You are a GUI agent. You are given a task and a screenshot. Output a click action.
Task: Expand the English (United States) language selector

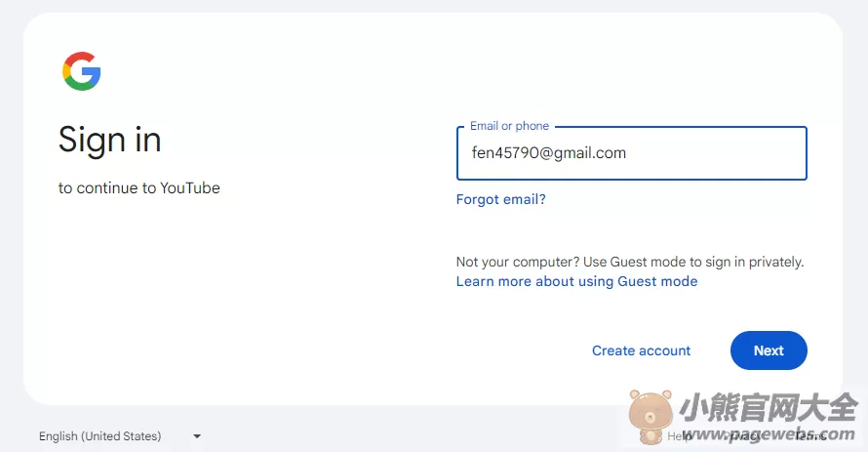[x=120, y=436]
